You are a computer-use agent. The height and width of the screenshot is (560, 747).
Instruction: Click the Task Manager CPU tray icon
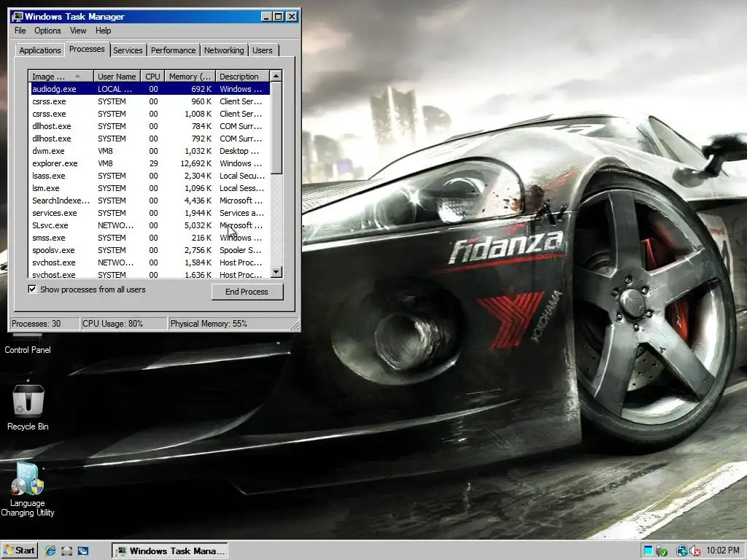[648, 551]
